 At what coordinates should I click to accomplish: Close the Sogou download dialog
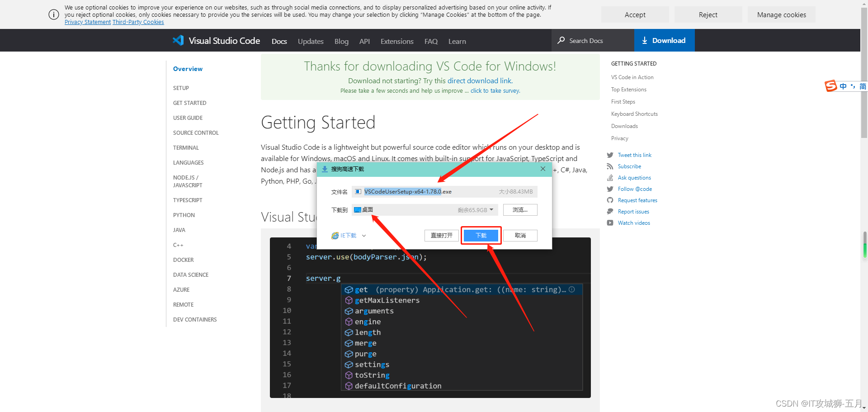pos(543,169)
